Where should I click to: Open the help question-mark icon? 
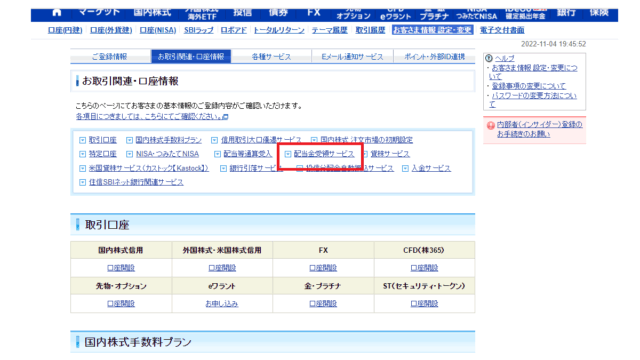pyautogui.click(x=489, y=58)
